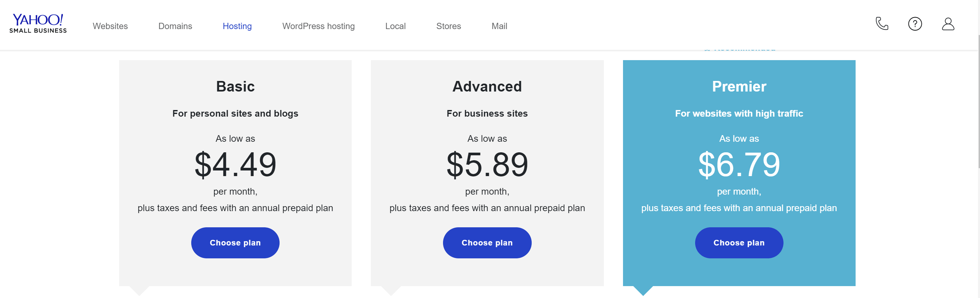Choose the Premier hosting plan
The image size is (980, 298).
tap(739, 243)
